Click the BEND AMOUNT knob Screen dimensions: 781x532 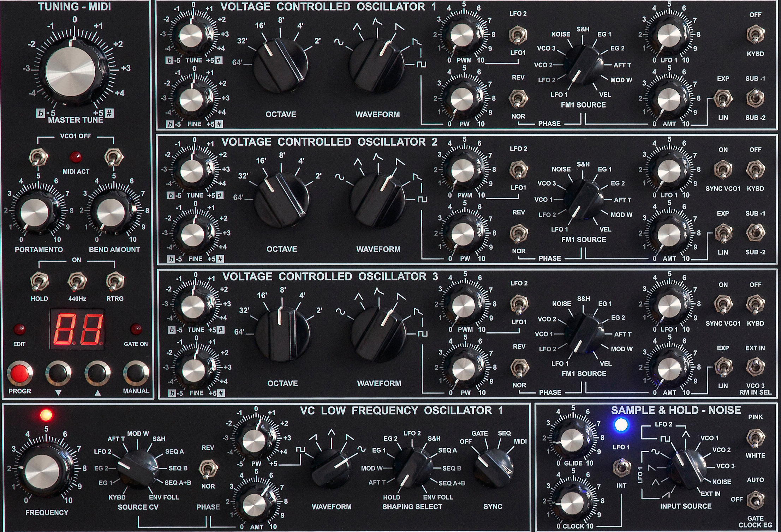(x=112, y=212)
